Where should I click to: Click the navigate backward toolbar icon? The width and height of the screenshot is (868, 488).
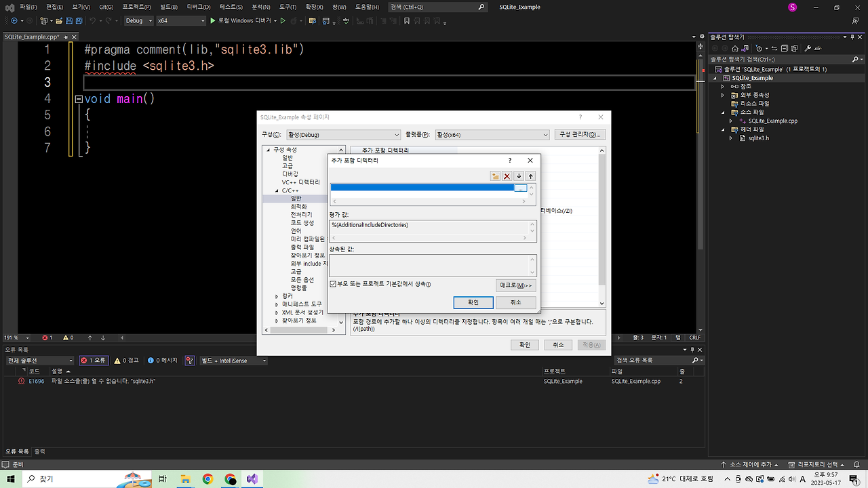click(x=14, y=21)
